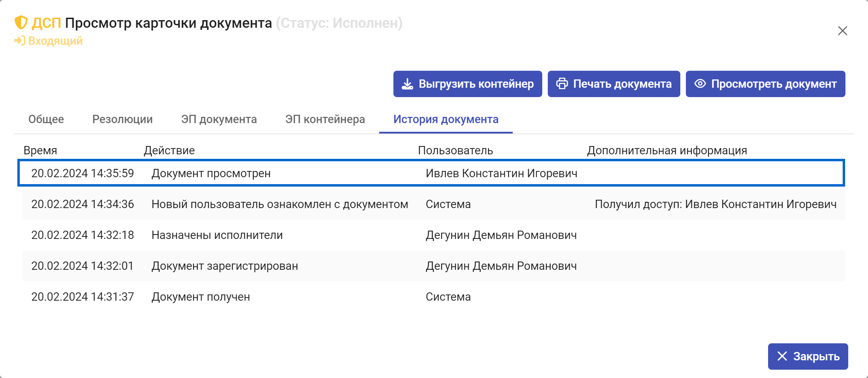Screen dimensions: 868x378
Task: Select the timestamp 20.02.2024 14:34:36
Action: click(x=83, y=204)
